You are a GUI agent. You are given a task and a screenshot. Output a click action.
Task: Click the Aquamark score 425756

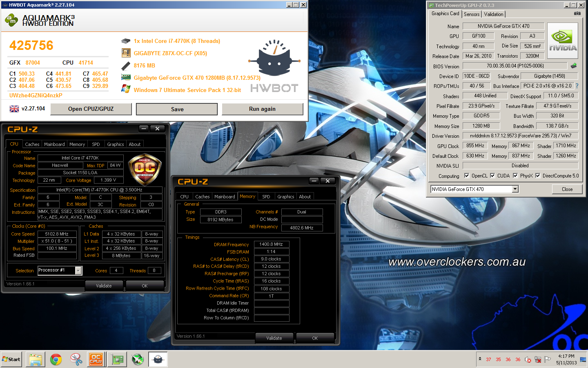click(x=31, y=45)
